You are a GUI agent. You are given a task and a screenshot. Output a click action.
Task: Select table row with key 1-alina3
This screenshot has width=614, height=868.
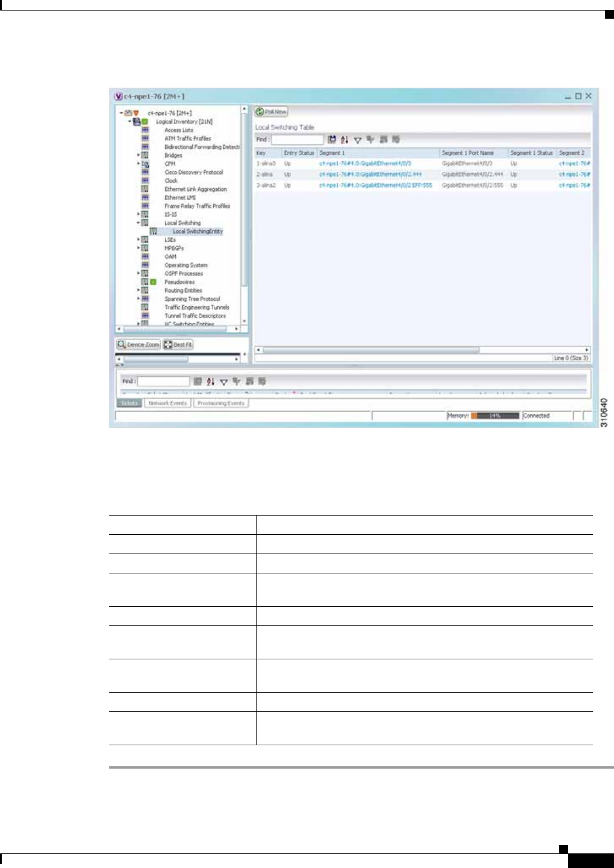422,164
